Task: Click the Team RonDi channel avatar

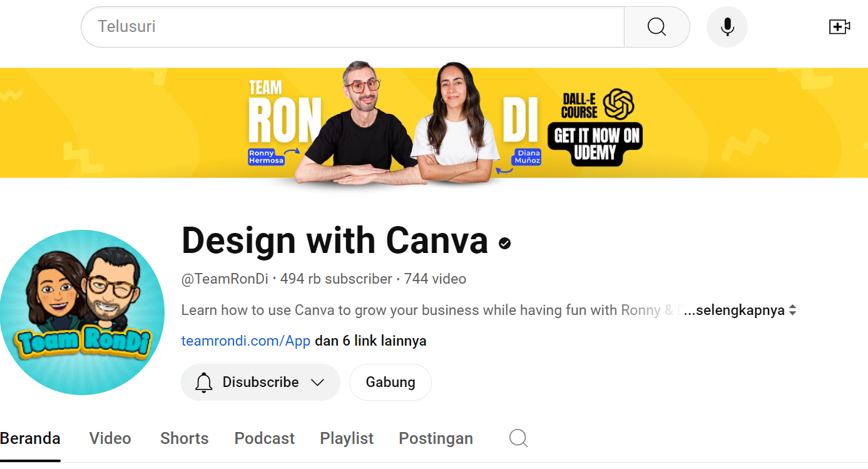Action: pyautogui.click(x=82, y=312)
